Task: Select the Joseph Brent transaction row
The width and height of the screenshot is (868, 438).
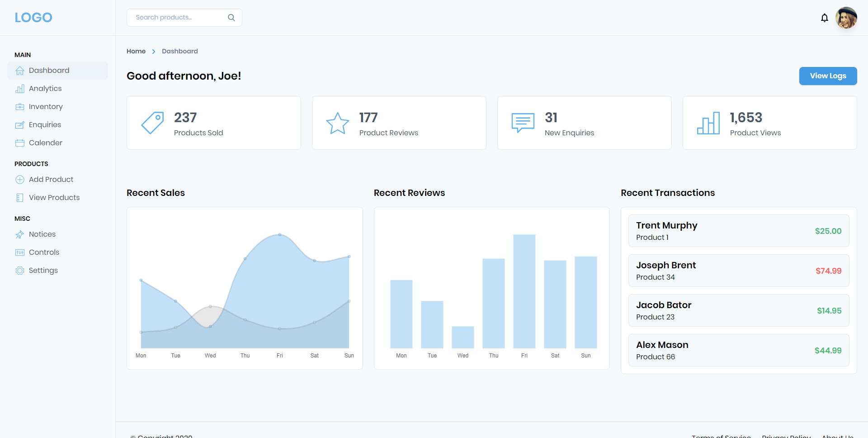Action: coord(738,271)
